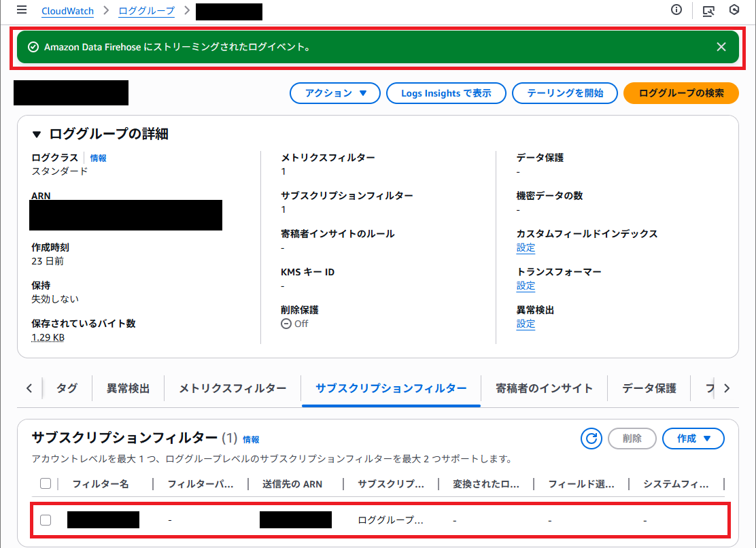Click 設定 under 異常検出

pyautogui.click(x=526, y=324)
